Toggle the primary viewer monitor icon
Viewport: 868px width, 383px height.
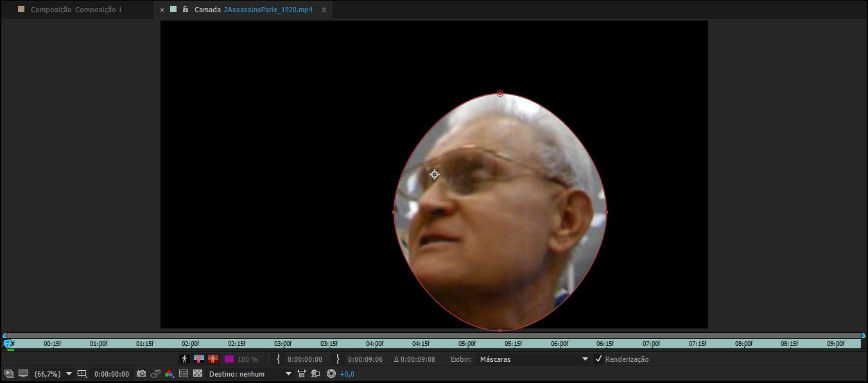coord(23,373)
